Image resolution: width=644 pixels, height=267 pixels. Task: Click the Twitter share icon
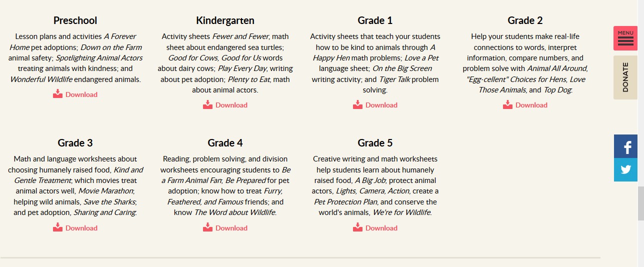[625, 170]
